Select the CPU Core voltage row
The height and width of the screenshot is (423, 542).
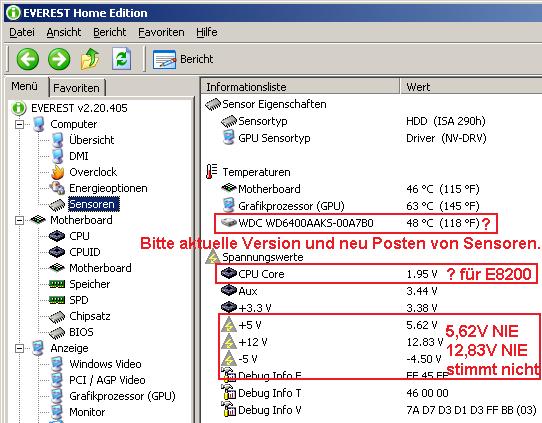[x=328, y=274]
